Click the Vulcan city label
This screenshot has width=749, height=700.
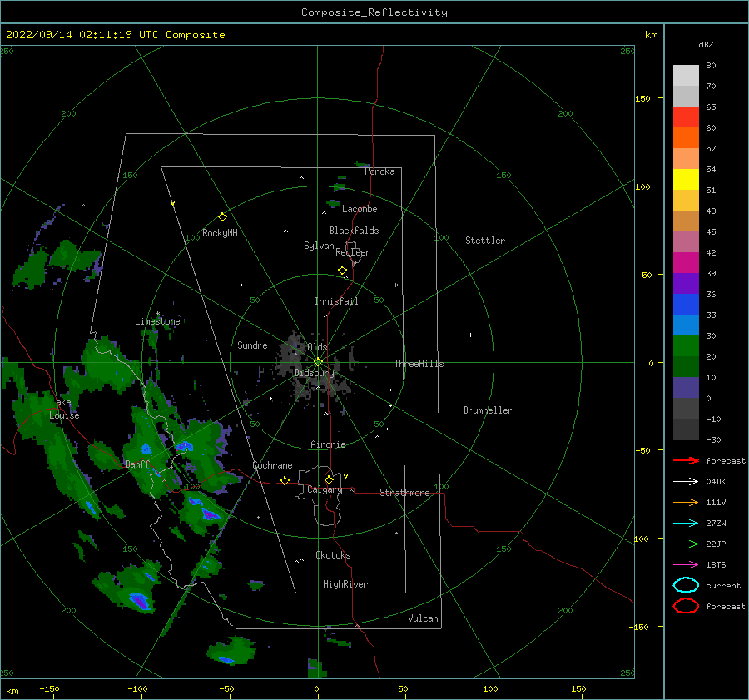(424, 618)
